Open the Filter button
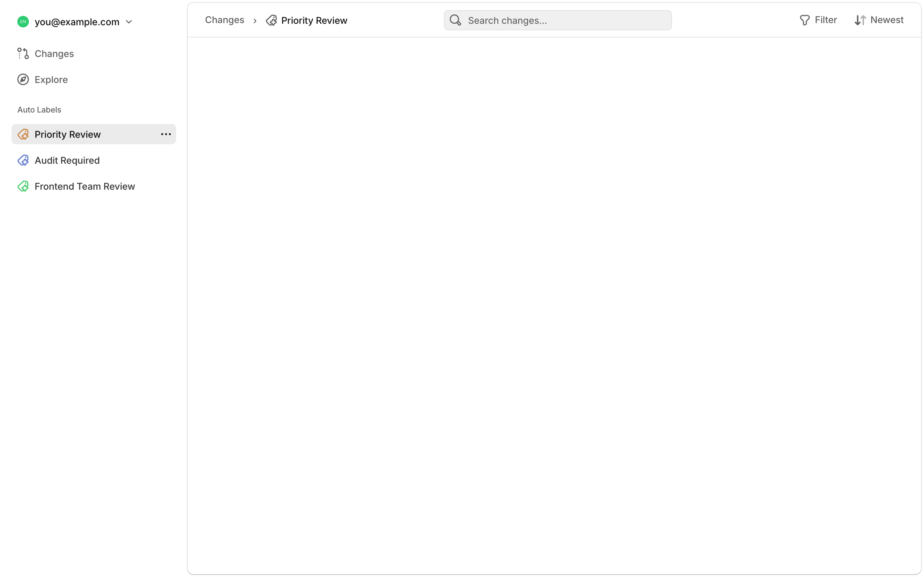 coord(818,20)
